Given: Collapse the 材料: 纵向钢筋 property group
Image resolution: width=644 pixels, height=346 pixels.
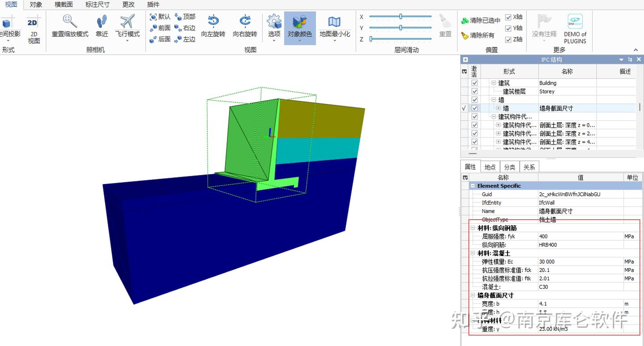Looking at the screenshot, I should [x=473, y=228].
